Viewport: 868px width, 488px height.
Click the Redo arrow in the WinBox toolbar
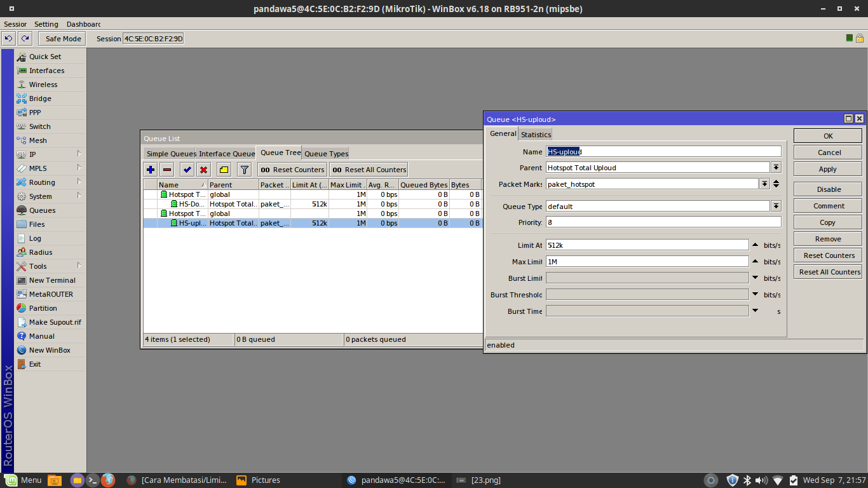coord(25,39)
